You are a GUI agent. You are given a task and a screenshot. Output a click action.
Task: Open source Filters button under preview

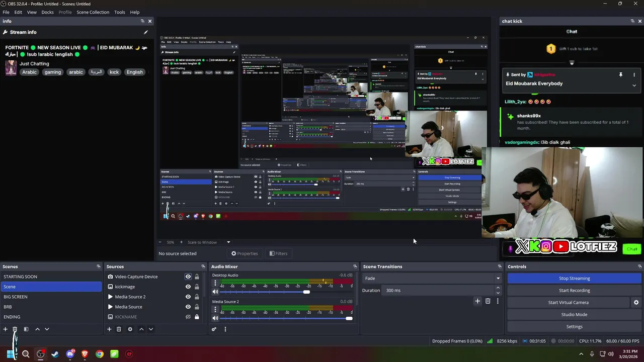click(278, 253)
